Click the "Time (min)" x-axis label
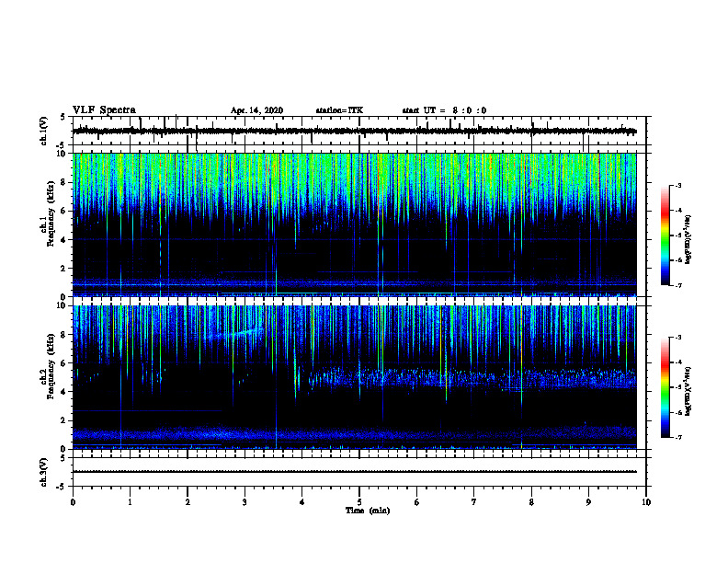 coord(368,511)
